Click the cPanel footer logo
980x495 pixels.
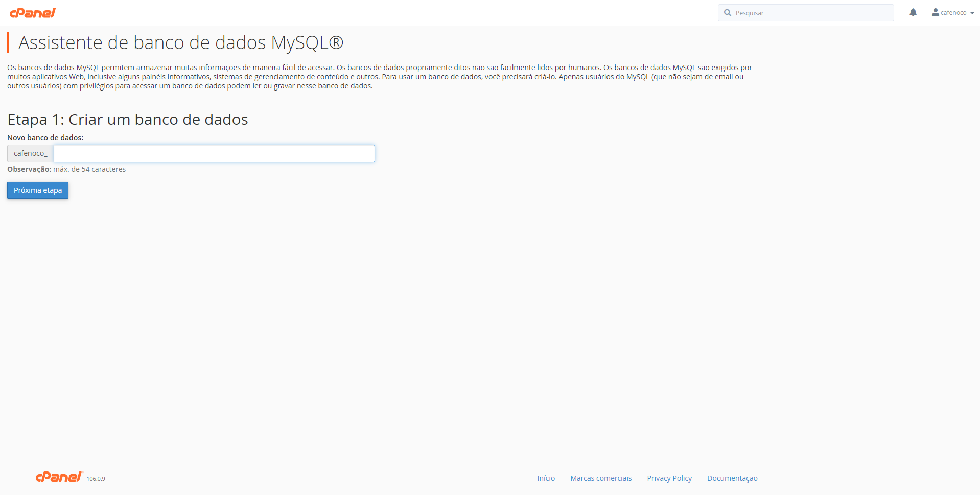59,477
